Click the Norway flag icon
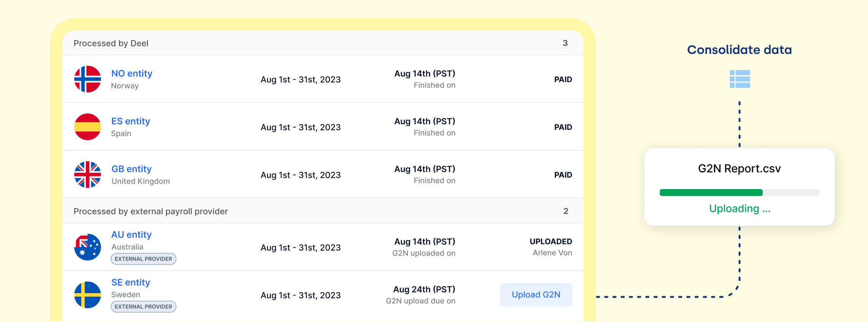Viewport: 868px width, 322px height. click(87, 79)
